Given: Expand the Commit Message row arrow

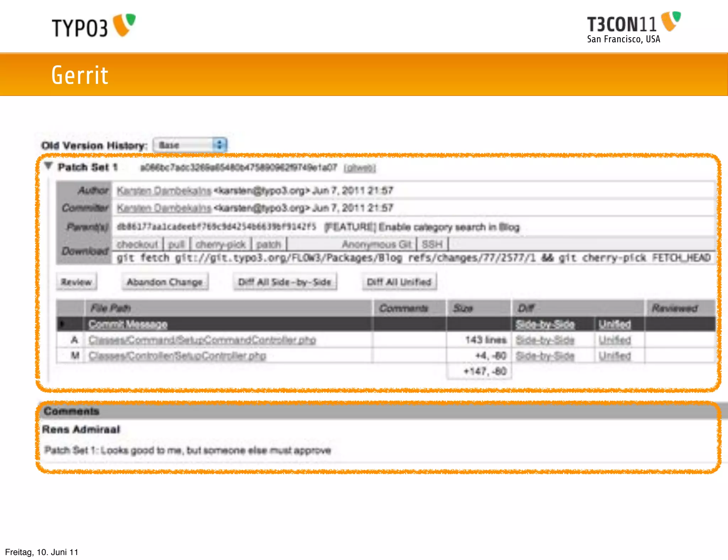Looking at the screenshot, I should click(x=62, y=324).
